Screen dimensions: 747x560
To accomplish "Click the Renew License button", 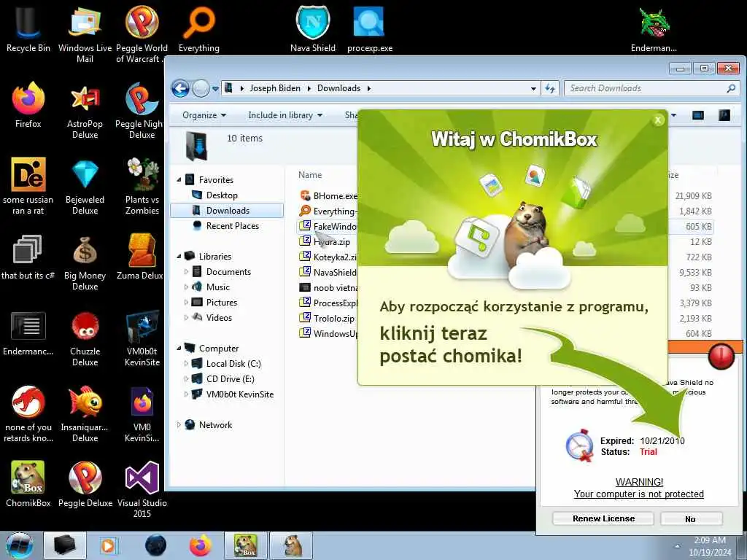I will tap(603, 518).
